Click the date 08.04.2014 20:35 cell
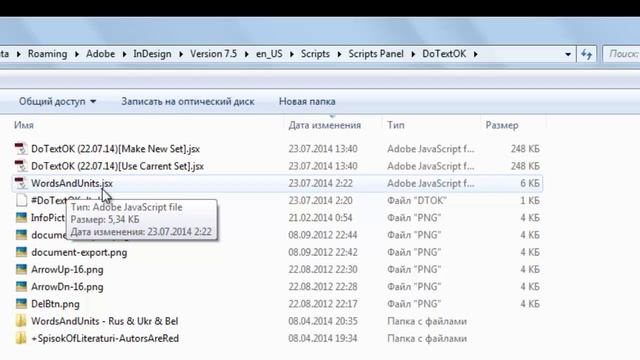 coord(322,321)
